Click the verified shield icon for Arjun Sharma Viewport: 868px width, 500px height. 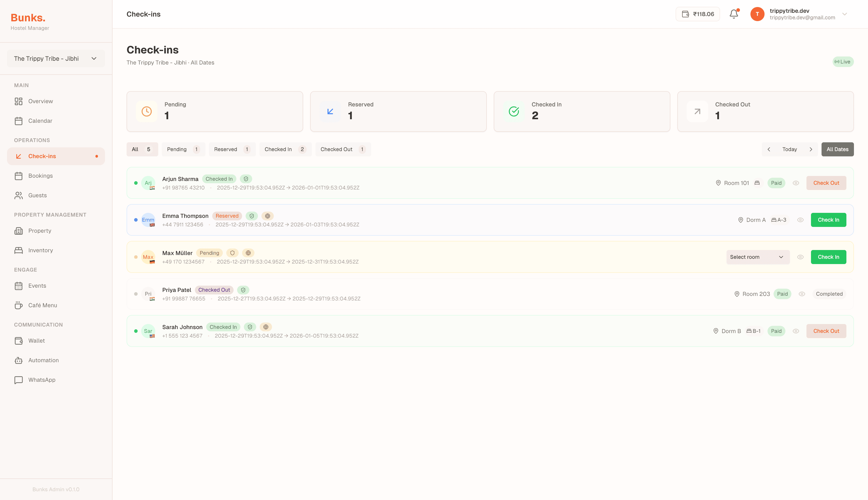(246, 179)
